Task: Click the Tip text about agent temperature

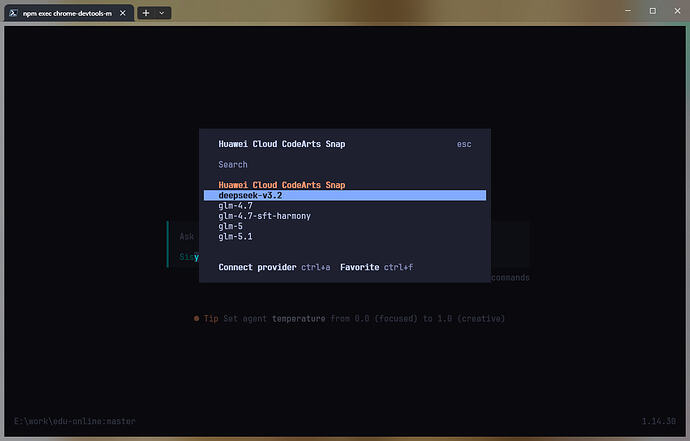Action: point(349,318)
